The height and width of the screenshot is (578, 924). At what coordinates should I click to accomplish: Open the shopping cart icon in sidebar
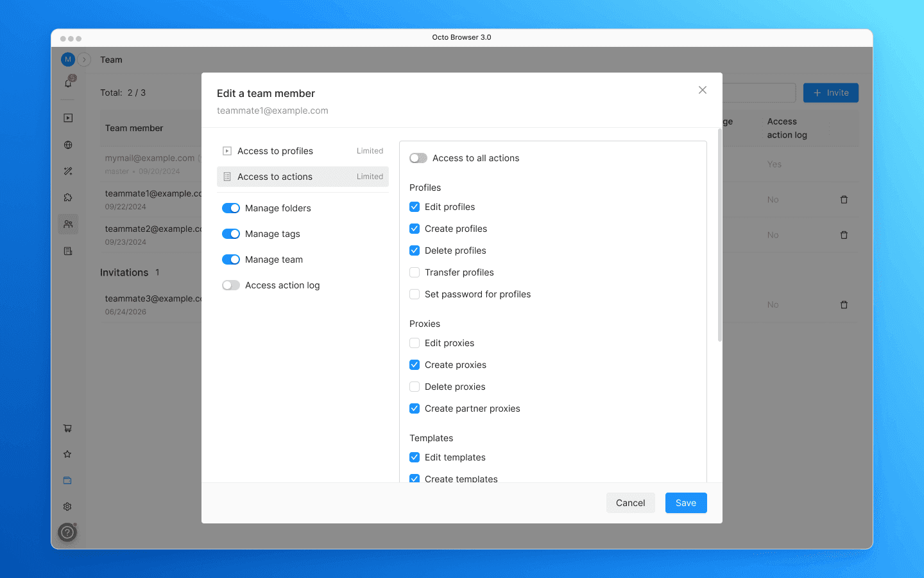tap(67, 428)
